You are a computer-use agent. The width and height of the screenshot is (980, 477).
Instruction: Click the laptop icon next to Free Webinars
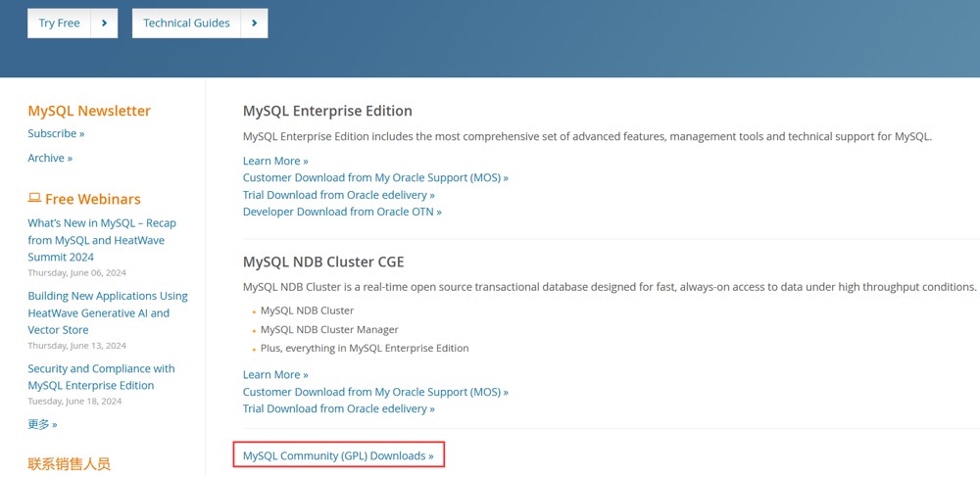click(x=34, y=199)
